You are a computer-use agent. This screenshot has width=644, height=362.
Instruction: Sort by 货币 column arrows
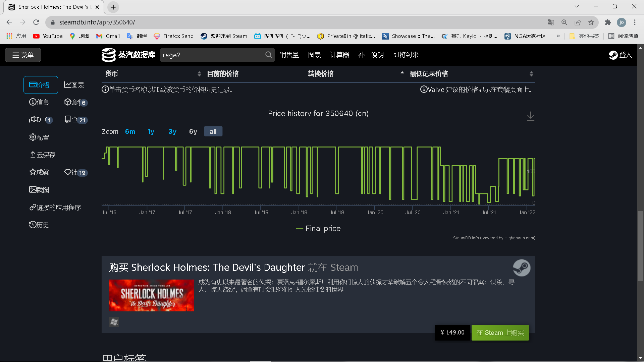[x=199, y=74]
